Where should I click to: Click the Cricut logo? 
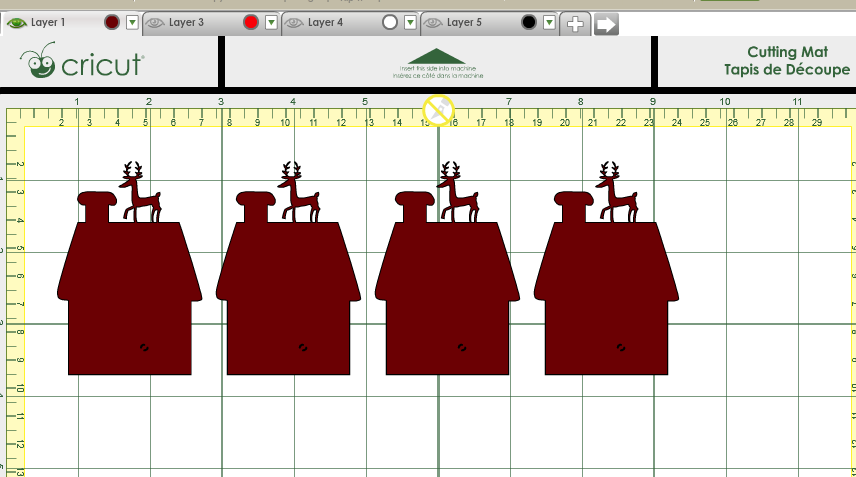[x=82, y=61]
